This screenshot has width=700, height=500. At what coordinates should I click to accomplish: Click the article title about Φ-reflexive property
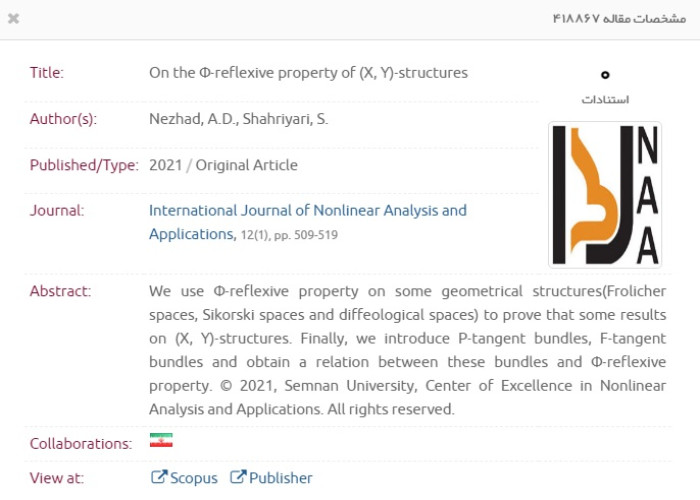click(x=308, y=72)
